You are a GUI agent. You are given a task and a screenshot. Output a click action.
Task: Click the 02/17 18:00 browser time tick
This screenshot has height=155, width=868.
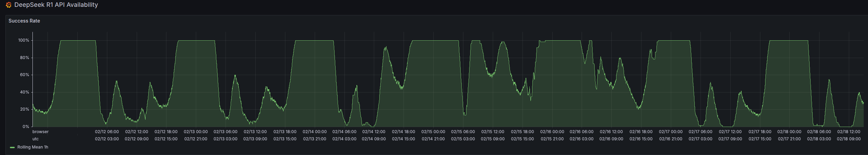pyautogui.click(x=760, y=132)
